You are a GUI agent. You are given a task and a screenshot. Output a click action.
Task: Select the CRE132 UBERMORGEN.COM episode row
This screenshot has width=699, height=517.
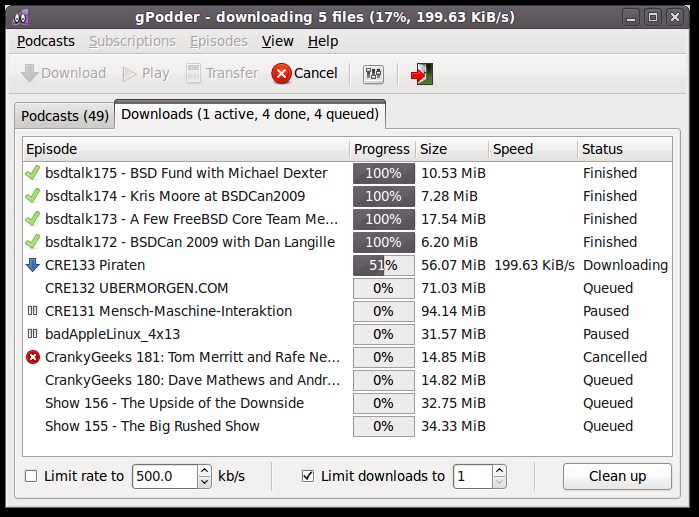(347, 288)
